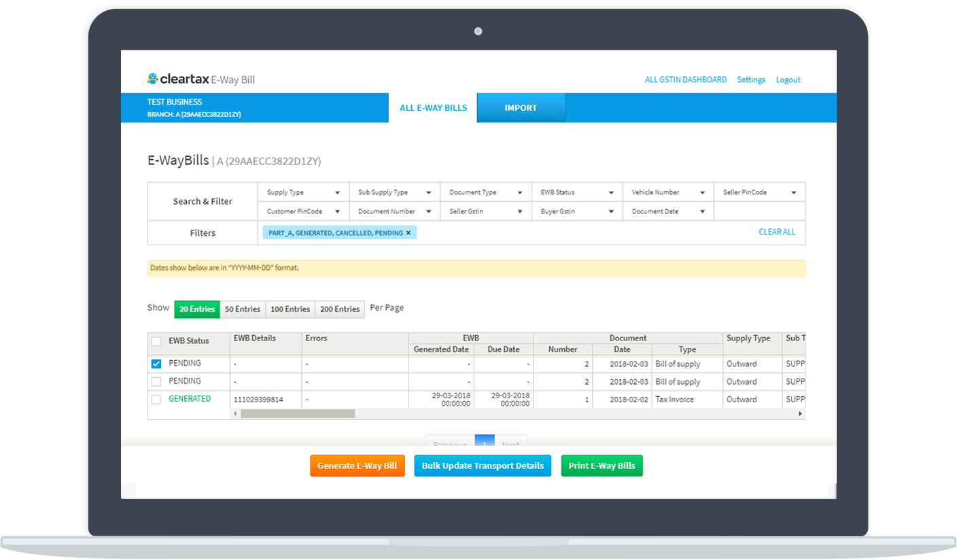Check the select-all checkbox in the table header
This screenshot has width=957, height=560.
[155, 341]
